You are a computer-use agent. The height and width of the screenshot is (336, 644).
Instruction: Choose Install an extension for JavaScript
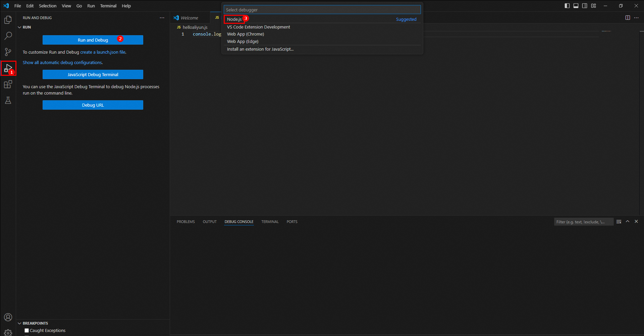click(322, 49)
